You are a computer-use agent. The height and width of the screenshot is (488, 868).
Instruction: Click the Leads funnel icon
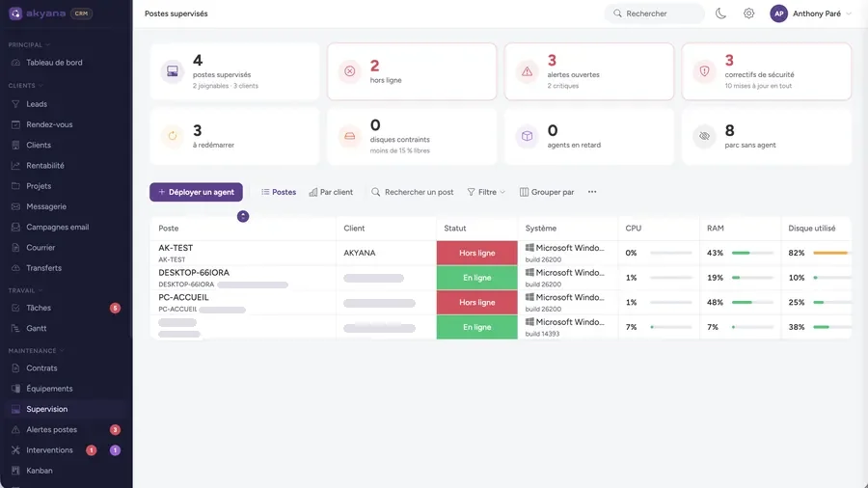tap(15, 104)
